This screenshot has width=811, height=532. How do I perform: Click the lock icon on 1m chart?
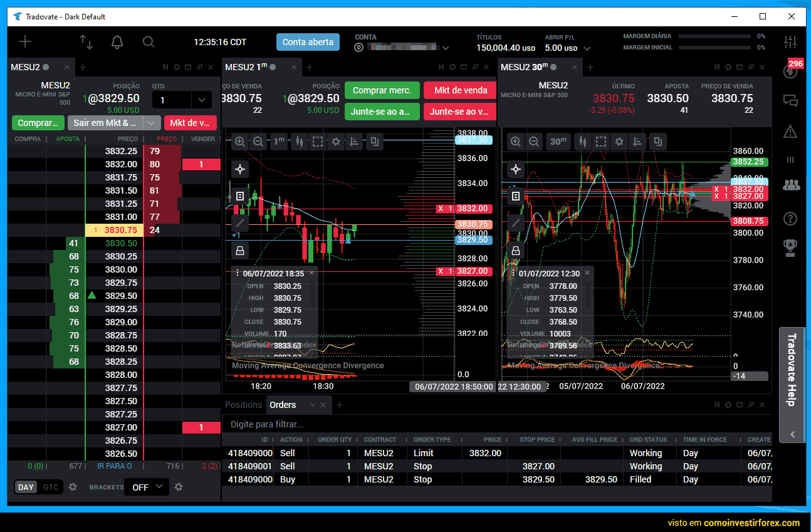(x=239, y=251)
